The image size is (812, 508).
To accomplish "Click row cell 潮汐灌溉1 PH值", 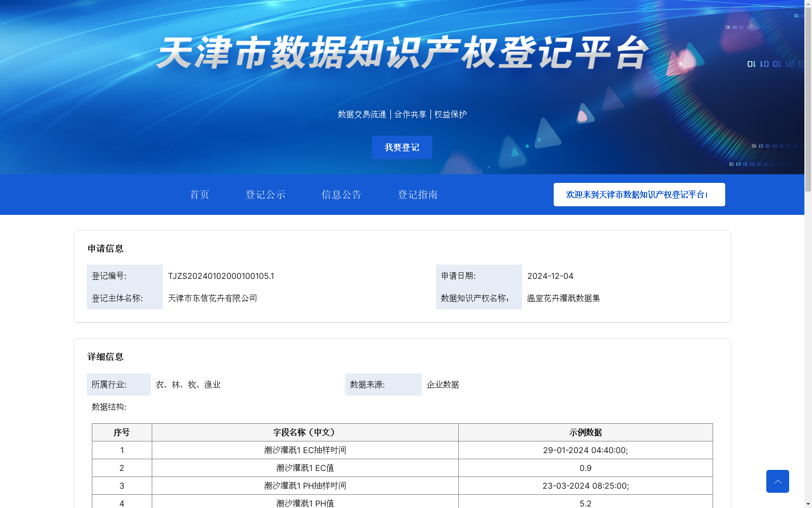I will pos(305,502).
